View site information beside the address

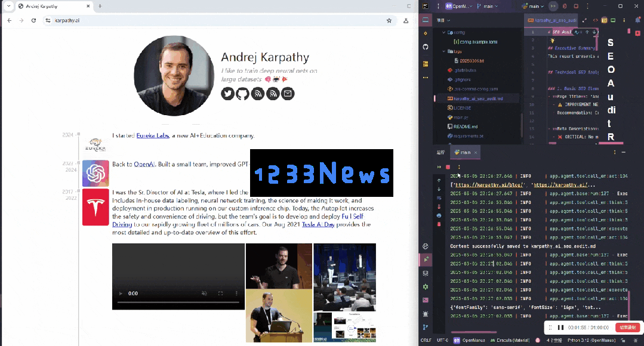48,20
